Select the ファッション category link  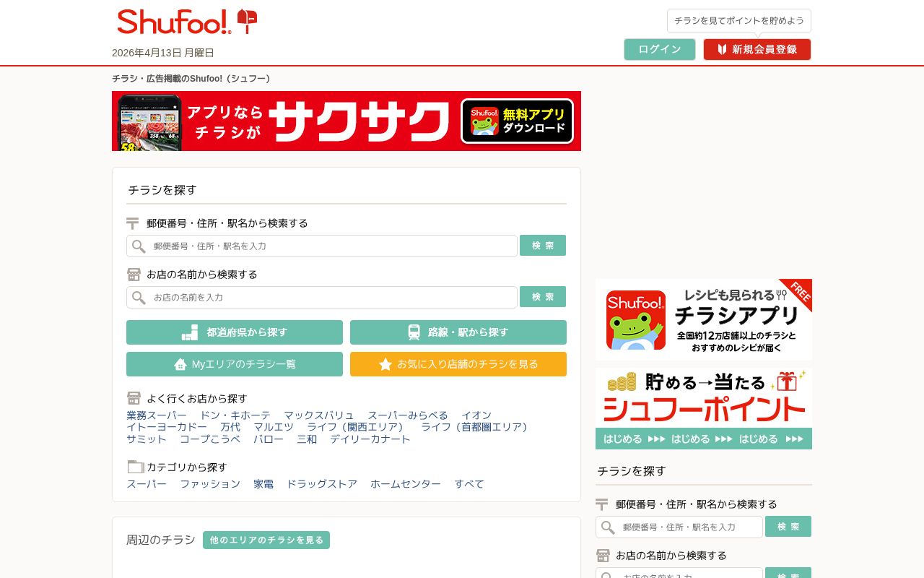click(x=210, y=484)
